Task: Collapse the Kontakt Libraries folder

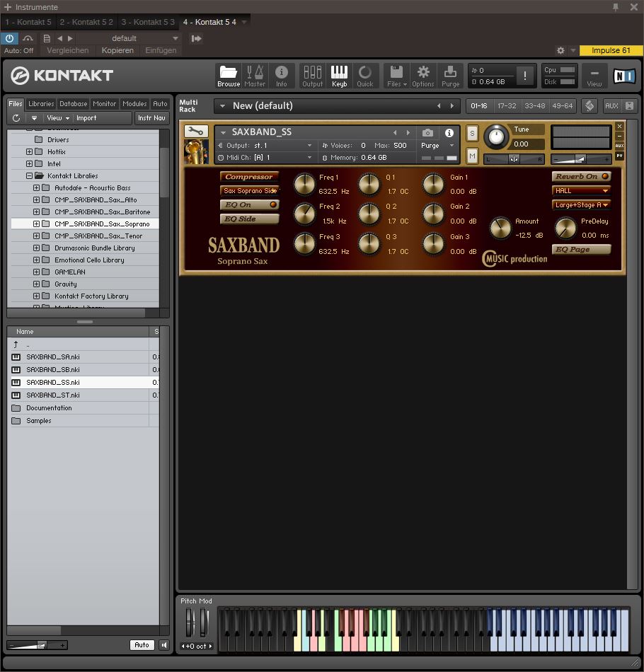Action: [29, 175]
